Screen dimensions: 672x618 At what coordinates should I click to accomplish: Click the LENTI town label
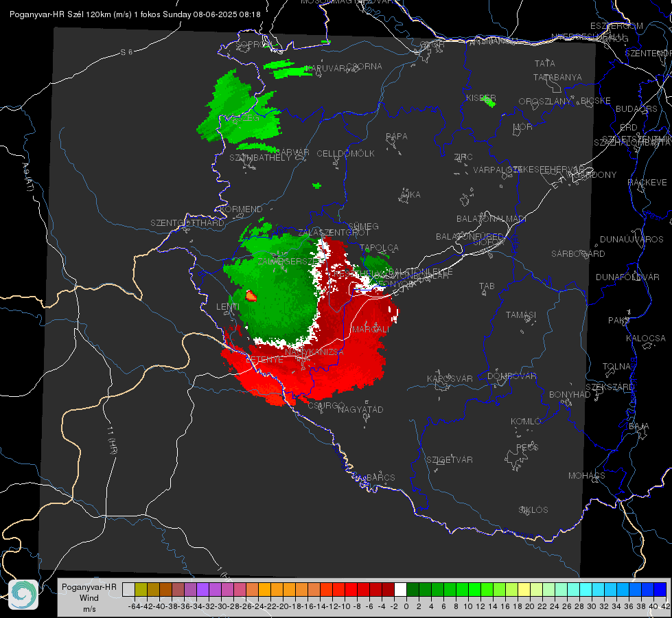(228, 307)
